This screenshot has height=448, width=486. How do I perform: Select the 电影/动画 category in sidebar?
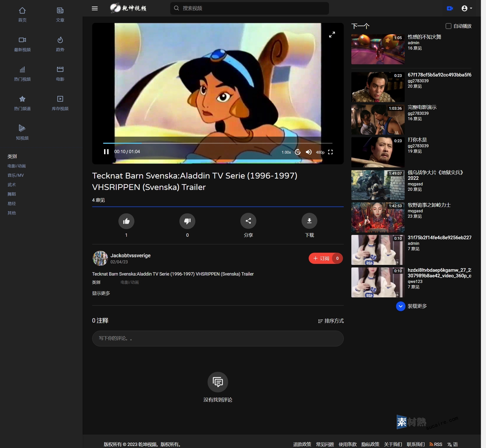(x=17, y=166)
